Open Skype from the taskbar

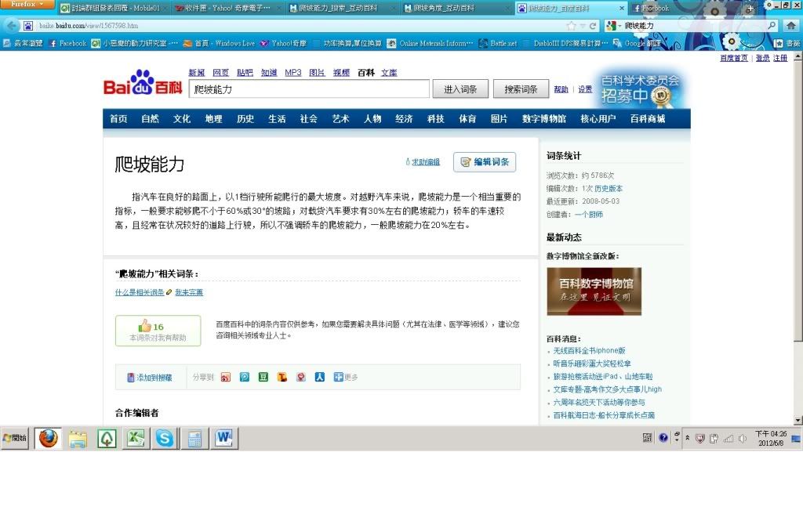[x=164, y=439]
